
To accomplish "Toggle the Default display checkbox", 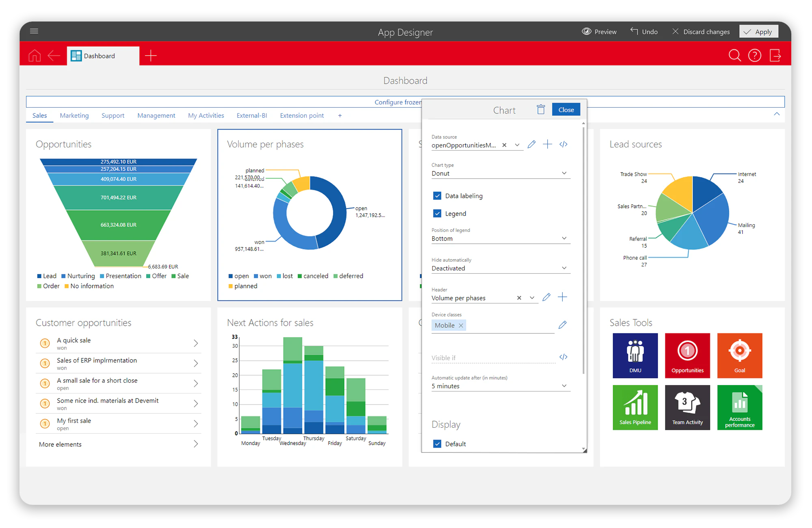I will (437, 444).
